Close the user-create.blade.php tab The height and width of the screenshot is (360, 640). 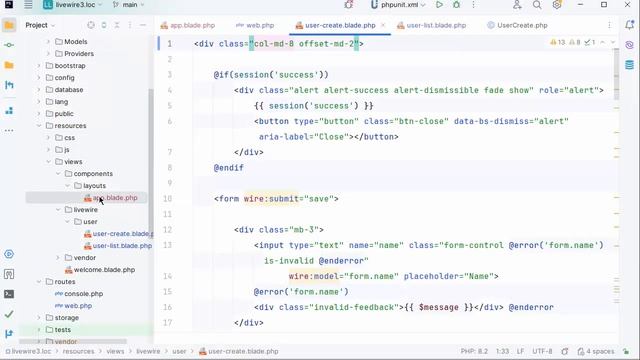tap(383, 25)
